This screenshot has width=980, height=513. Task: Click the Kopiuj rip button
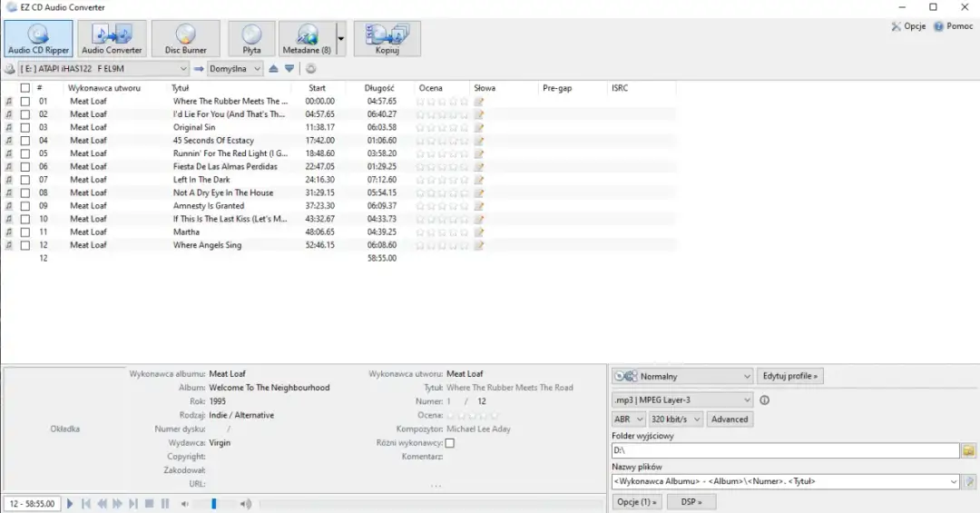[x=387, y=39]
